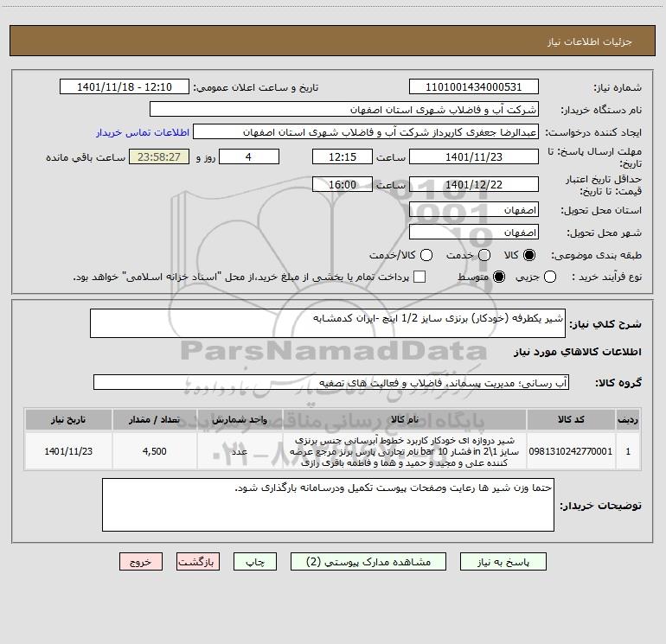Viewport: 666px width, 644px height.
Task: Click the ردیف column header
Action: (x=628, y=419)
